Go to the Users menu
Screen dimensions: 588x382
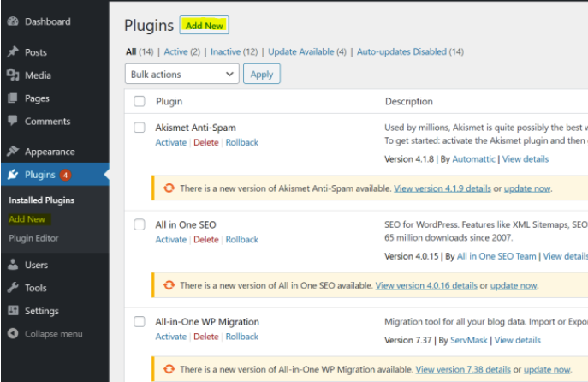click(36, 265)
